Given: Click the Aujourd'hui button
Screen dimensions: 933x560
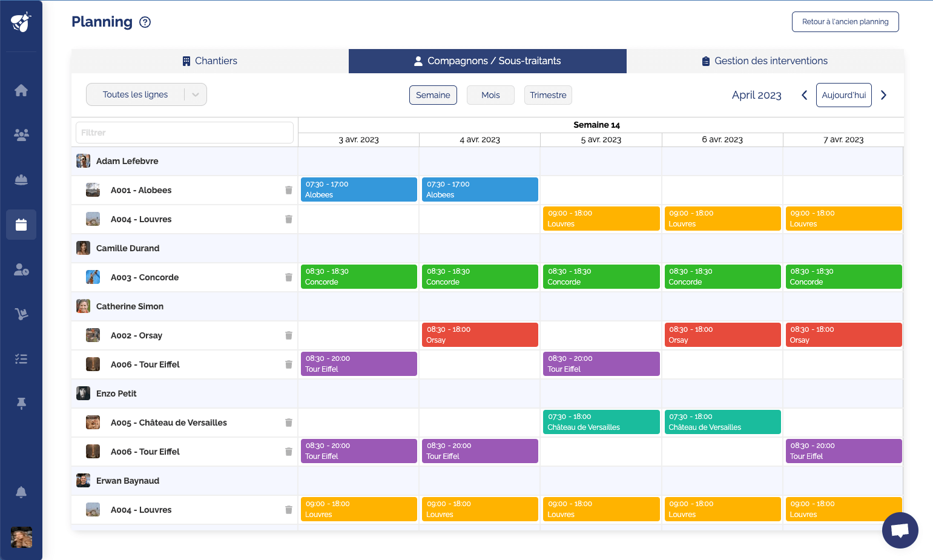Looking at the screenshot, I should (x=843, y=95).
